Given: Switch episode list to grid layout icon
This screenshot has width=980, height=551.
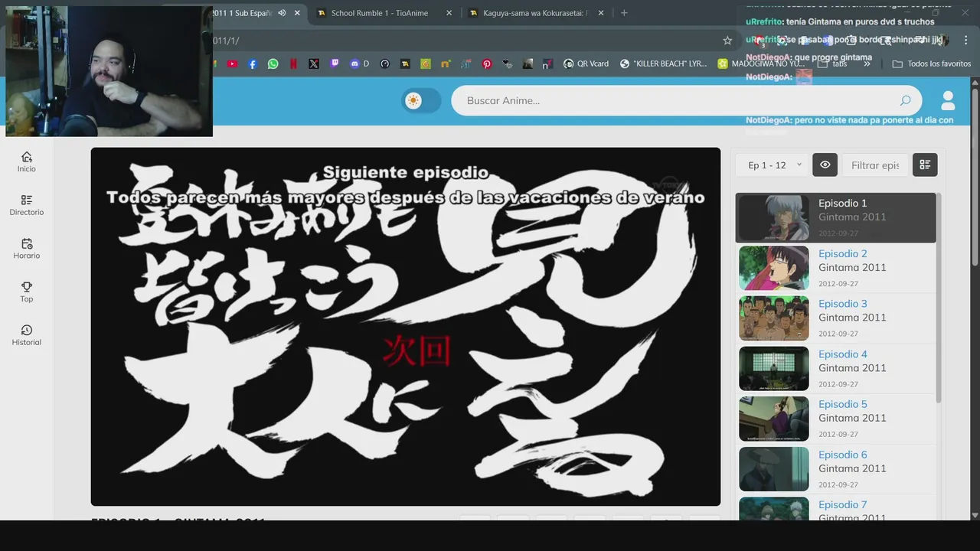Looking at the screenshot, I should [925, 165].
